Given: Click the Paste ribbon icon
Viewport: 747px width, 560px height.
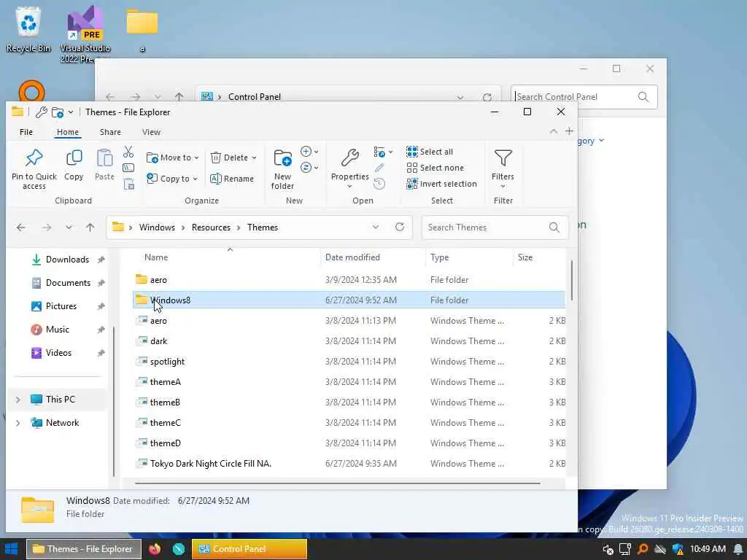Looking at the screenshot, I should 104,157.
